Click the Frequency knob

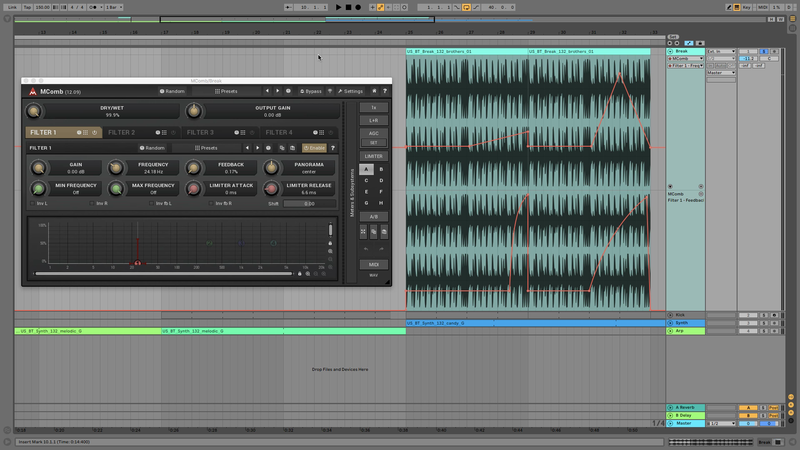click(116, 167)
